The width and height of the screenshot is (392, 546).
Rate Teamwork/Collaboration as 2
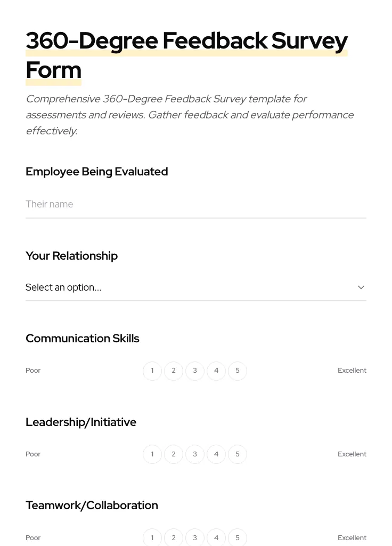pyautogui.click(x=174, y=537)
